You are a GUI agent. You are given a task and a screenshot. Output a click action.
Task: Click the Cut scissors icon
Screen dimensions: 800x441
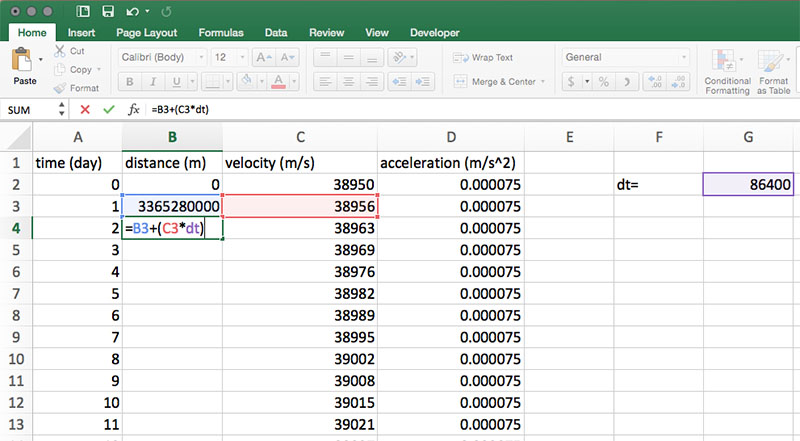tap(60, 51)
